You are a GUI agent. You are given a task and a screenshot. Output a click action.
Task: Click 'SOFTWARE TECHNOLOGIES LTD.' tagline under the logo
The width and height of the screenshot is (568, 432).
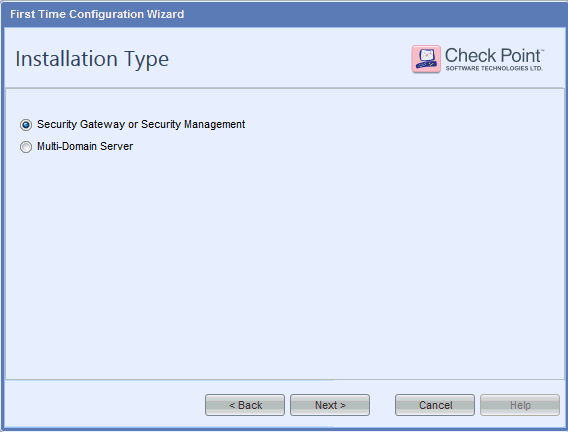pos(494,68)
